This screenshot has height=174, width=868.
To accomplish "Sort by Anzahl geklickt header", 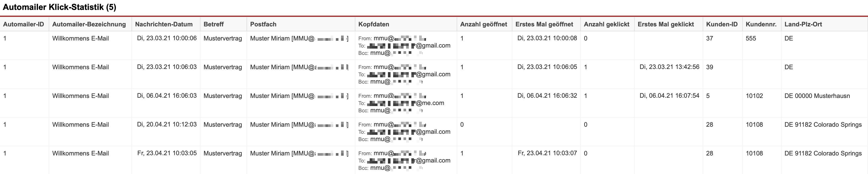I will pyautogui.click(x=607, y=24).
